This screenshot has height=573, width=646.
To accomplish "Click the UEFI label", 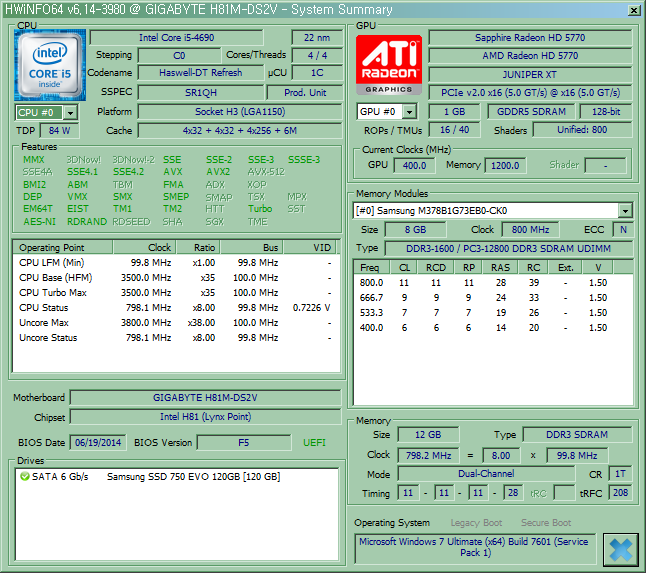I will [x=314, y=443].
